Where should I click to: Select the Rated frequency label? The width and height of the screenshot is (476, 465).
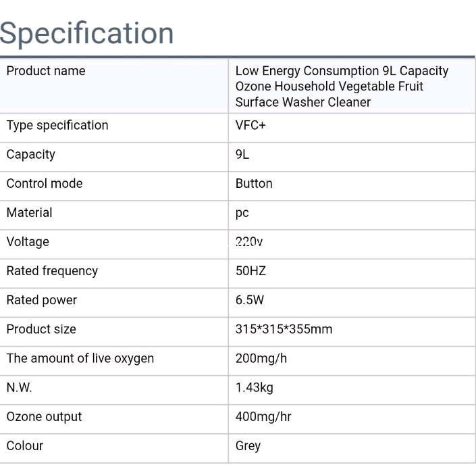click(x=52, y=270)
